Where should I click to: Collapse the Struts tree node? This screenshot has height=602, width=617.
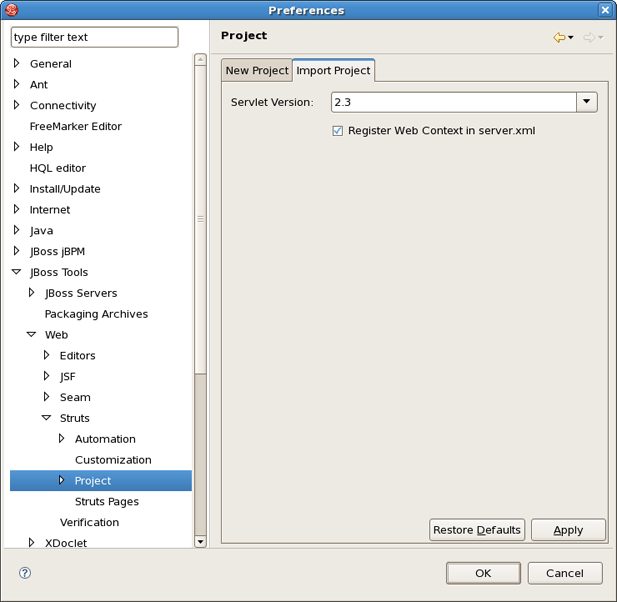pos(46,418)
